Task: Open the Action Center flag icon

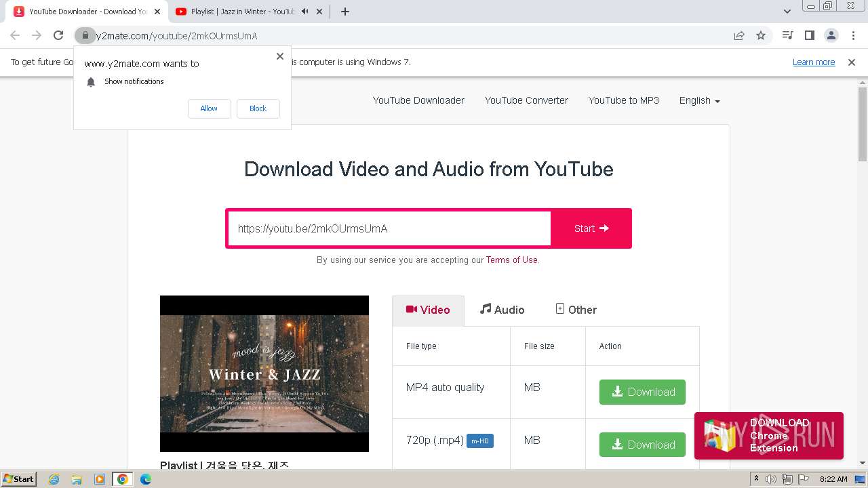Action: click(802, 479)
